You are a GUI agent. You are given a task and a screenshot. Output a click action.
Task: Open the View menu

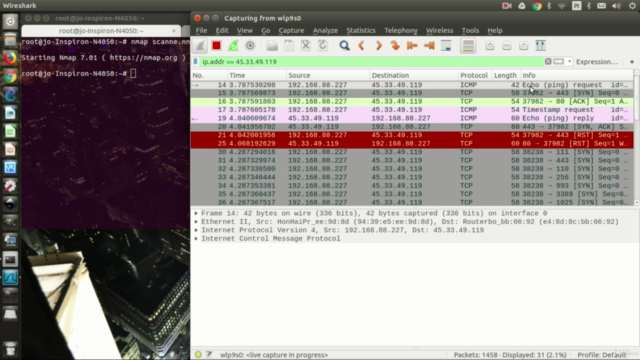(x=244, y=31)
